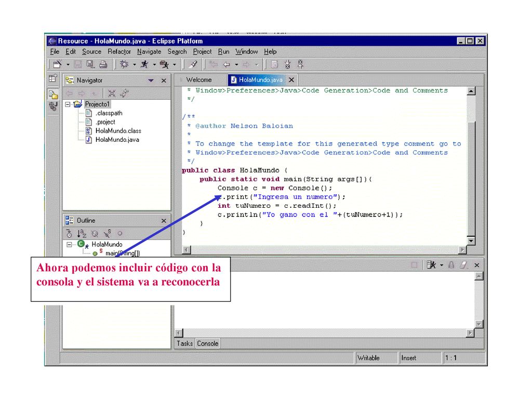The image size is (532, 399).
Task: Switch to the HolaMundo.java editor tab
Action: tap(260, 79)
